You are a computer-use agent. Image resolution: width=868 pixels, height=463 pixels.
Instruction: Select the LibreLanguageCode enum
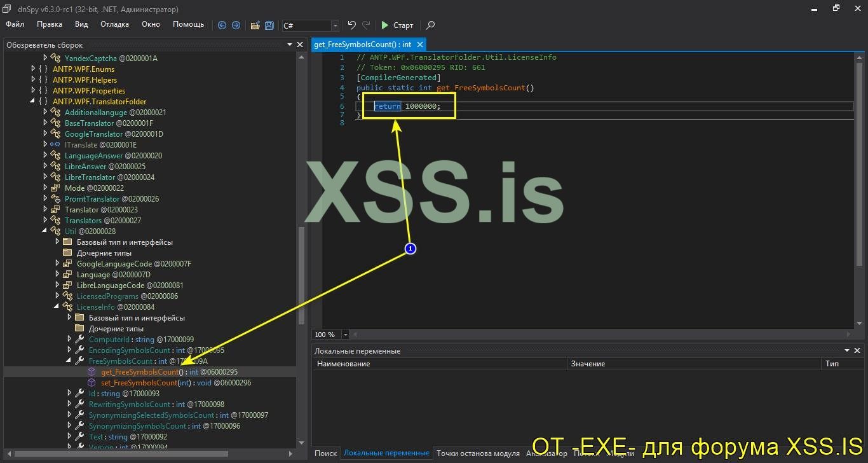130,286
